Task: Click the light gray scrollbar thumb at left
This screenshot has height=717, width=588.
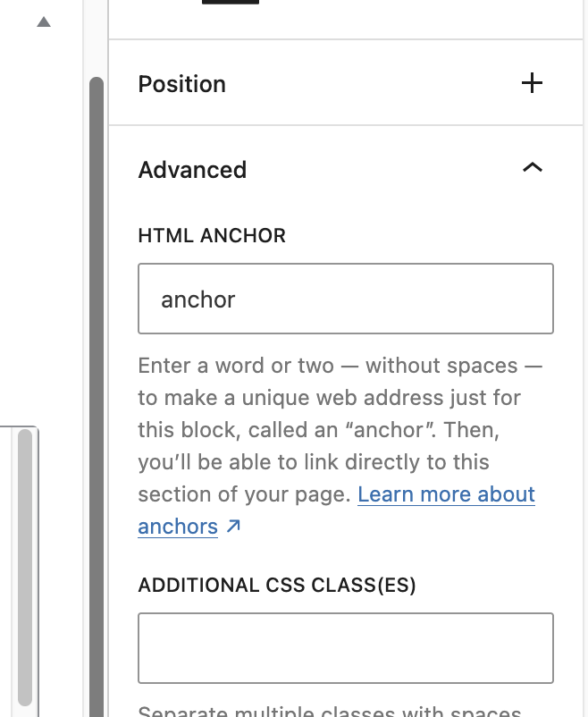Action: point(25,567)
